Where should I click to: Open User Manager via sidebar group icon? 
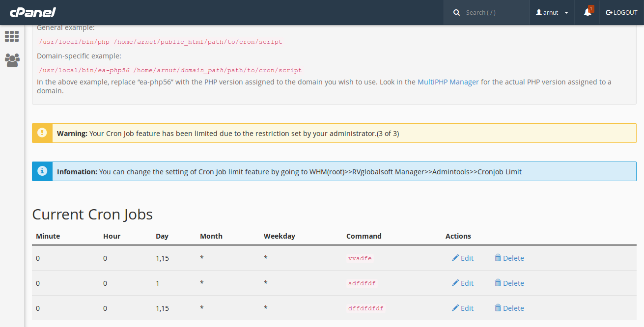[x=11, y=60]
